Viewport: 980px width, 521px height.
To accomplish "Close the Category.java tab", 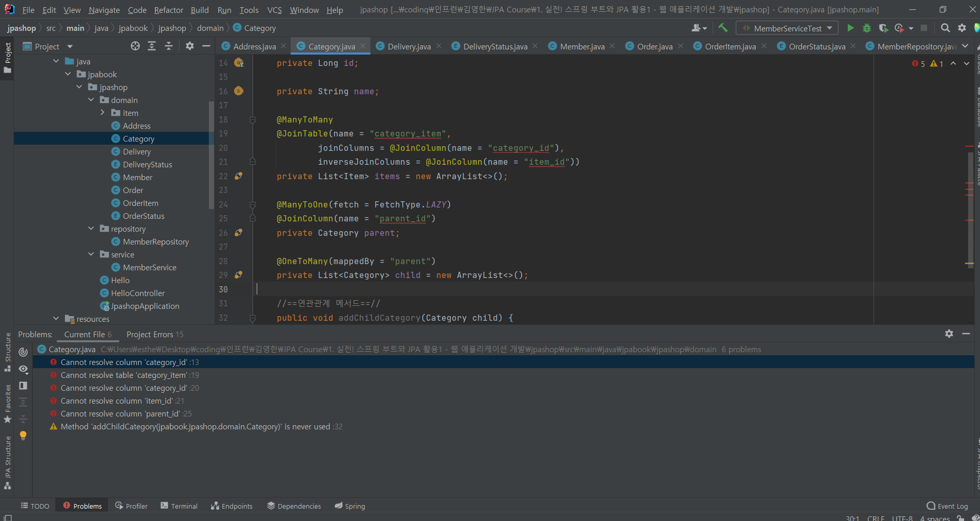I will tap(363, 46).
